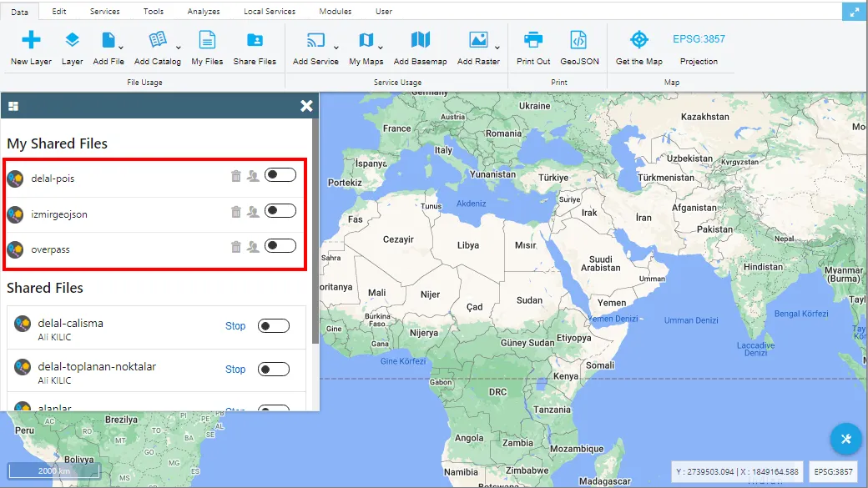Screen dimensions: 868x488
Task: Click the Get the Map target icon
Action: pyautogui.click(x=638, y=40)
